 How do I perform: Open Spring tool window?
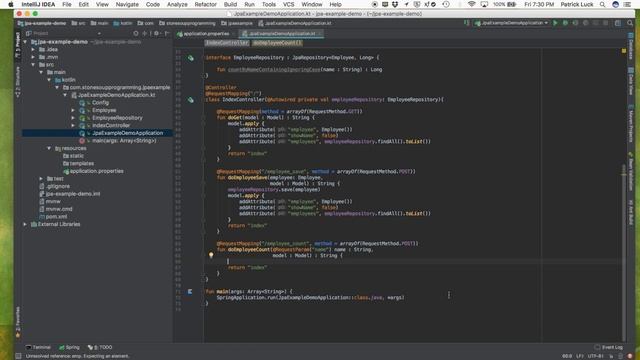(x=69, y=347)
